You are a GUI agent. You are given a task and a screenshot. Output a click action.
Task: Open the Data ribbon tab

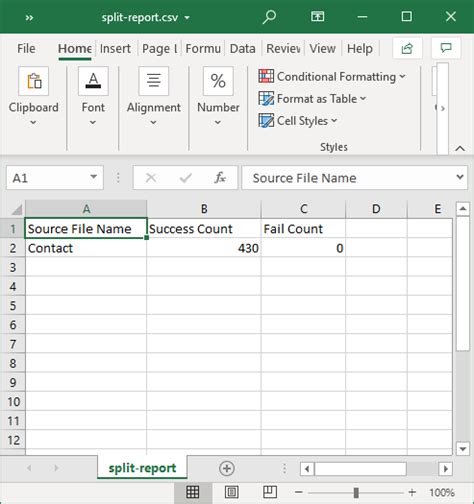pos(242,49)
